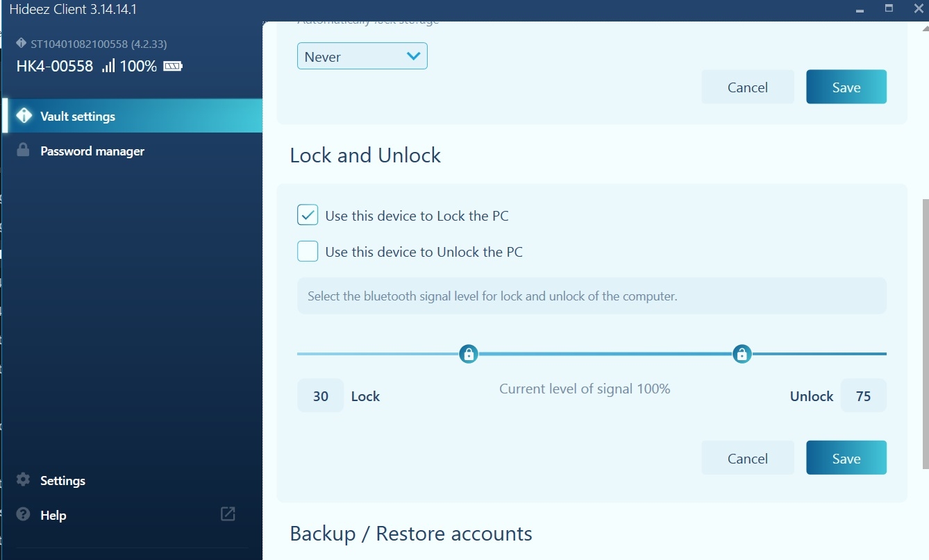Disable Use this device to Lock the PC
Screen dimensions: 929x560
pos(308,216)
